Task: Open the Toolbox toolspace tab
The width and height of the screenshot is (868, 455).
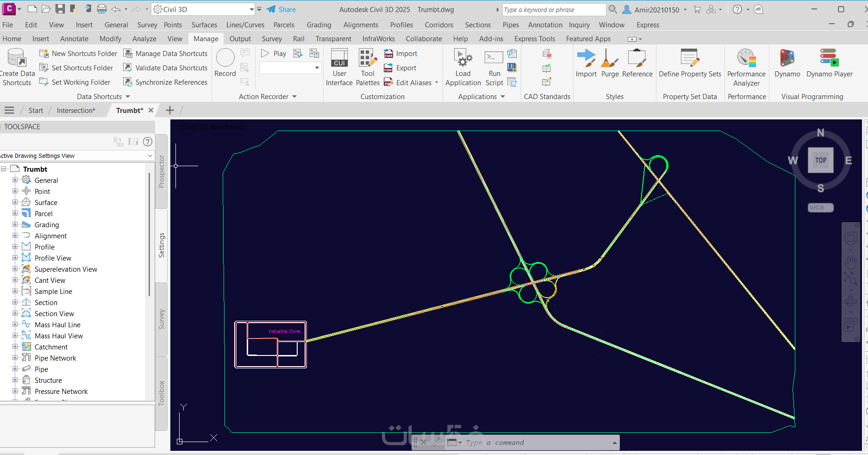Action: point(162,393)
